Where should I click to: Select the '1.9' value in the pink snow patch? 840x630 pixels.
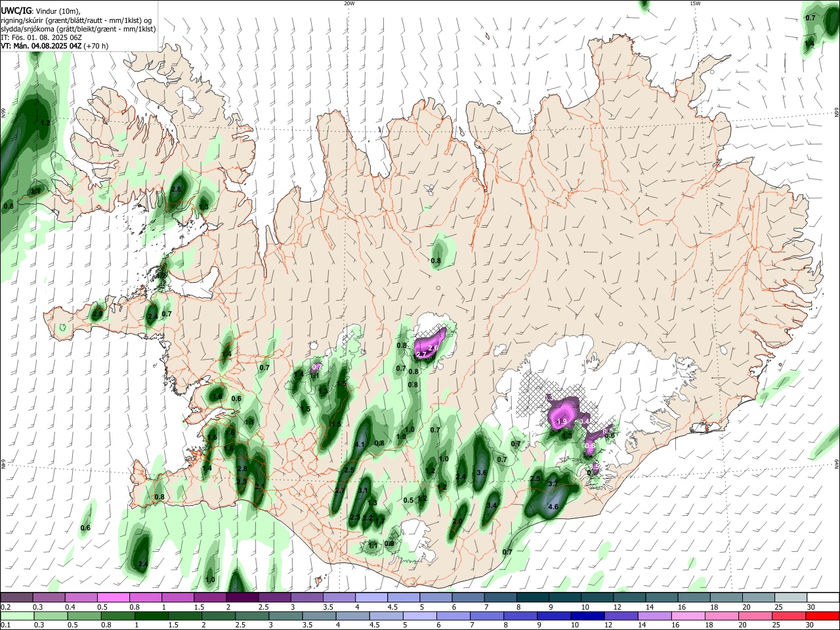562,421
